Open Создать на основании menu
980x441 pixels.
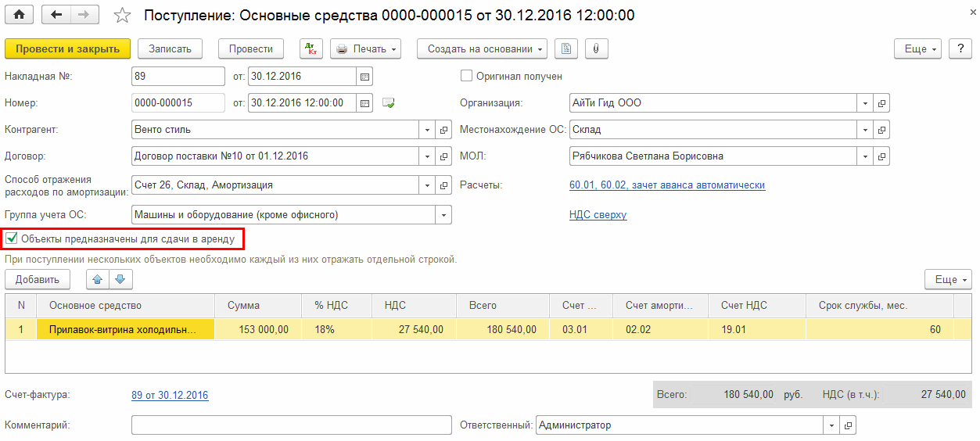[x=482, y=48]
